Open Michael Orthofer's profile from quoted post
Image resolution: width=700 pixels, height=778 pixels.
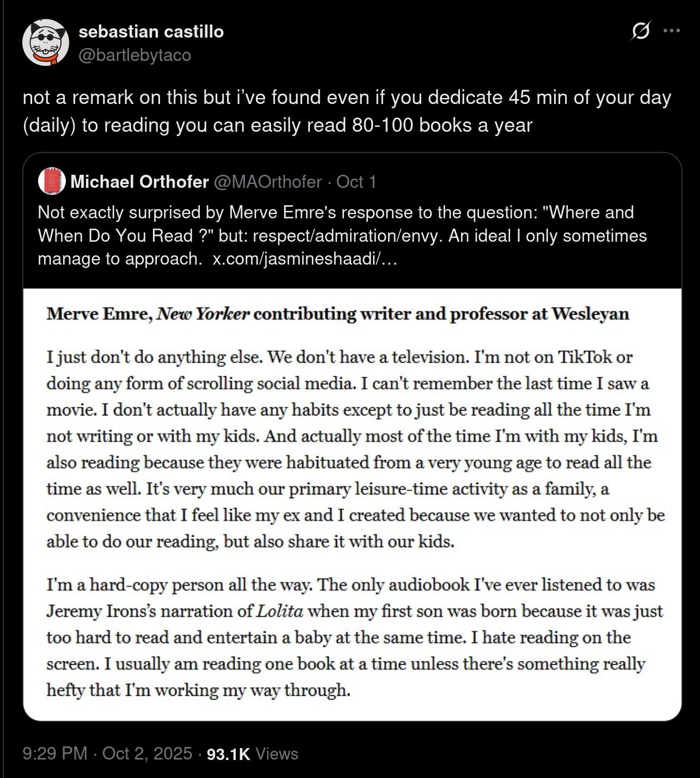click(x=139, y=182)
